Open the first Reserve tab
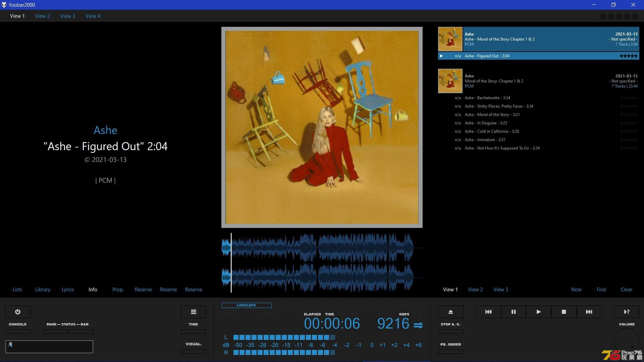 (x=143, y=289)
